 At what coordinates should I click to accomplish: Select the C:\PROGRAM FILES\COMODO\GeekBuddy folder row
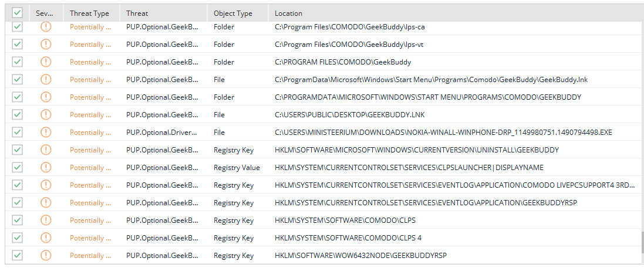click(343, 62)
